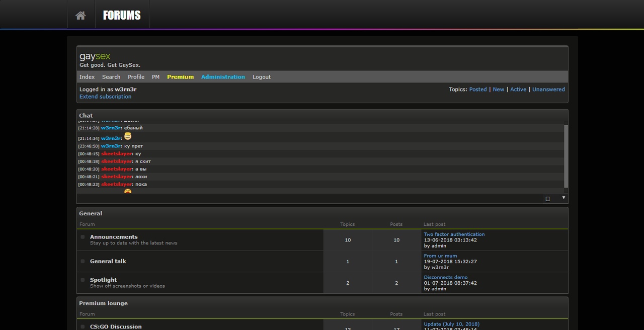Click the Topics count in the Announcements row
Viewport: 644px width, 330px height.
(348, 240)
